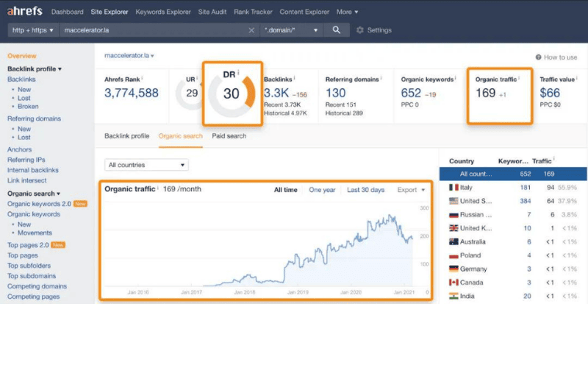Switch to the Organic search tab

pyautogui.click(x=180, y=136)
